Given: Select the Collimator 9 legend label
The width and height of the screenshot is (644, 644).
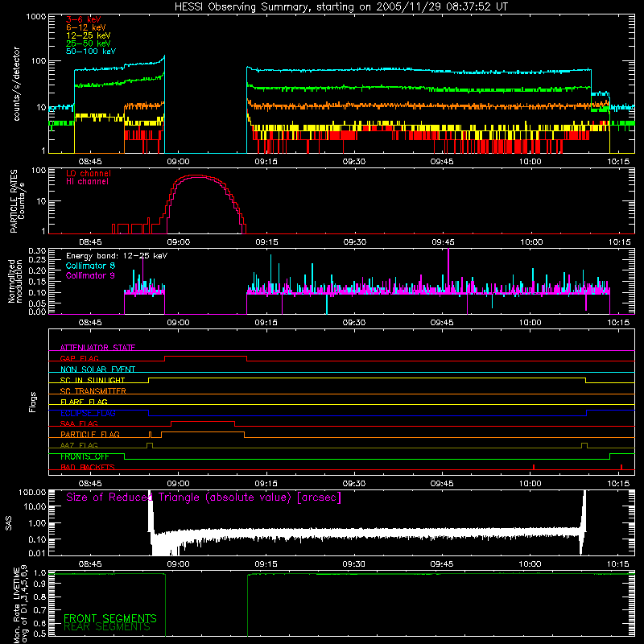Looking at the screenshot, I should tap(90, 275).
